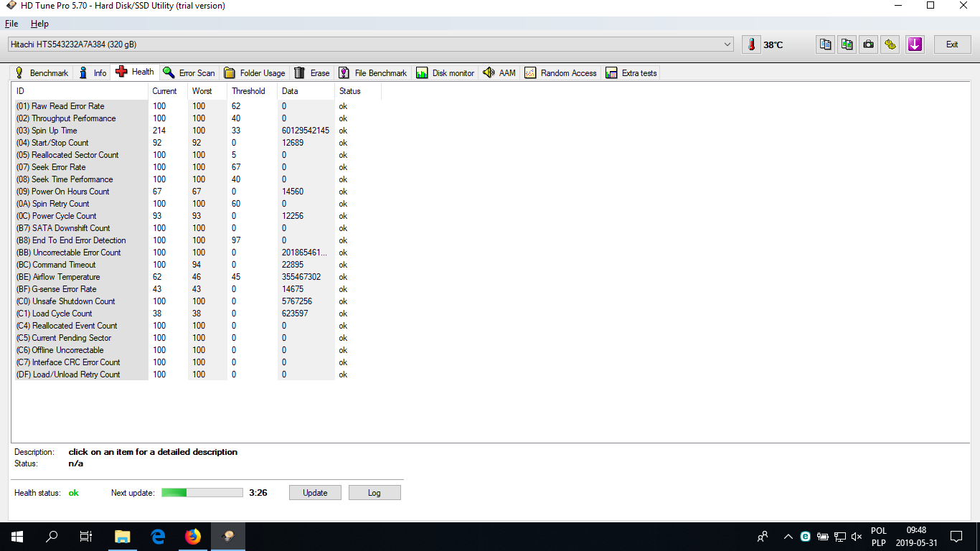Select the Command Timeout row
The height and width of the screenshot is (551, 980).
(197, 265)
